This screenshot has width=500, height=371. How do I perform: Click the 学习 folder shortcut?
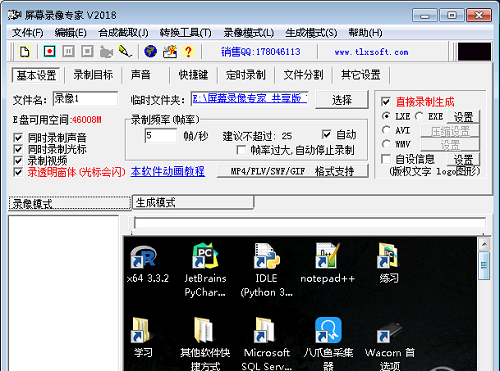point(141,330)
